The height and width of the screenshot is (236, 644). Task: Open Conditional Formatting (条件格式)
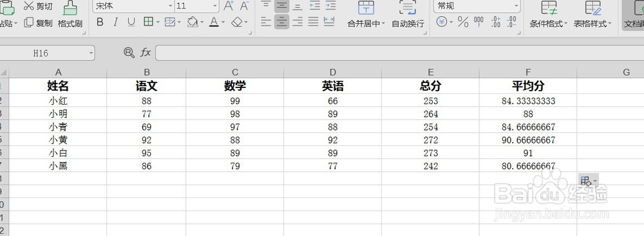(549, 14)
